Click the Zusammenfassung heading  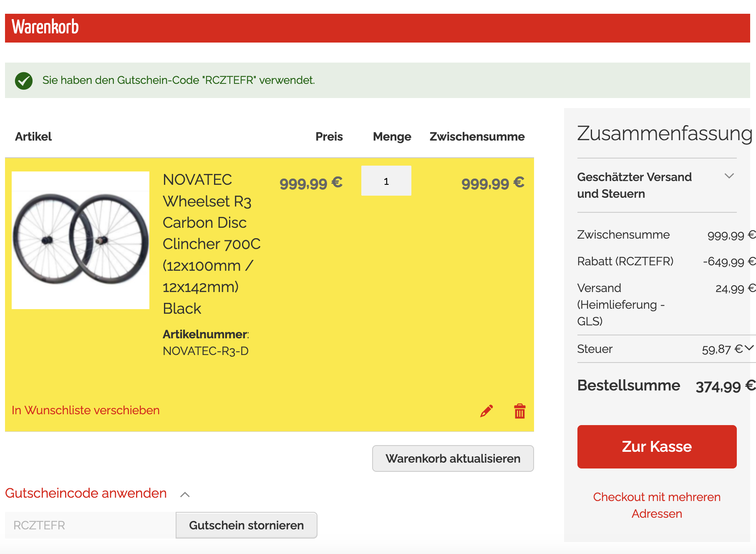[665, 133]
